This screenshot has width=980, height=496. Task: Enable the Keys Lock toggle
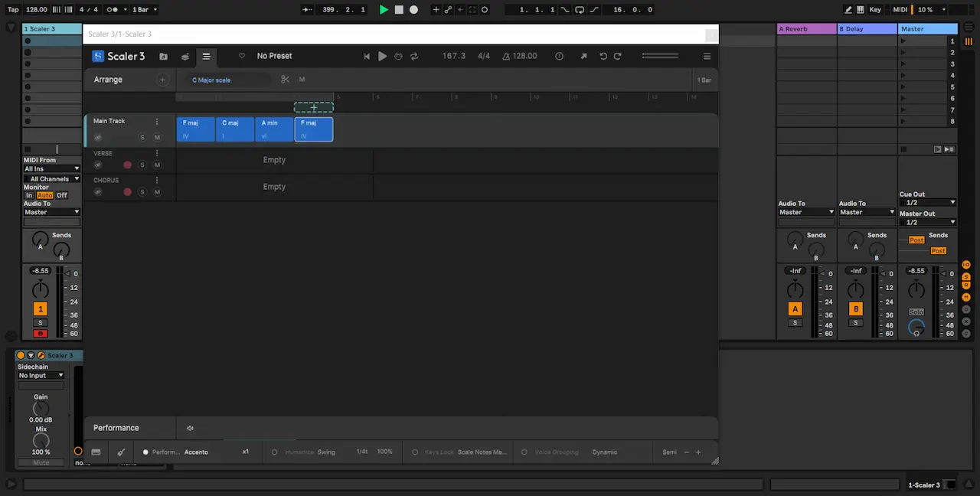coord(416,452)
